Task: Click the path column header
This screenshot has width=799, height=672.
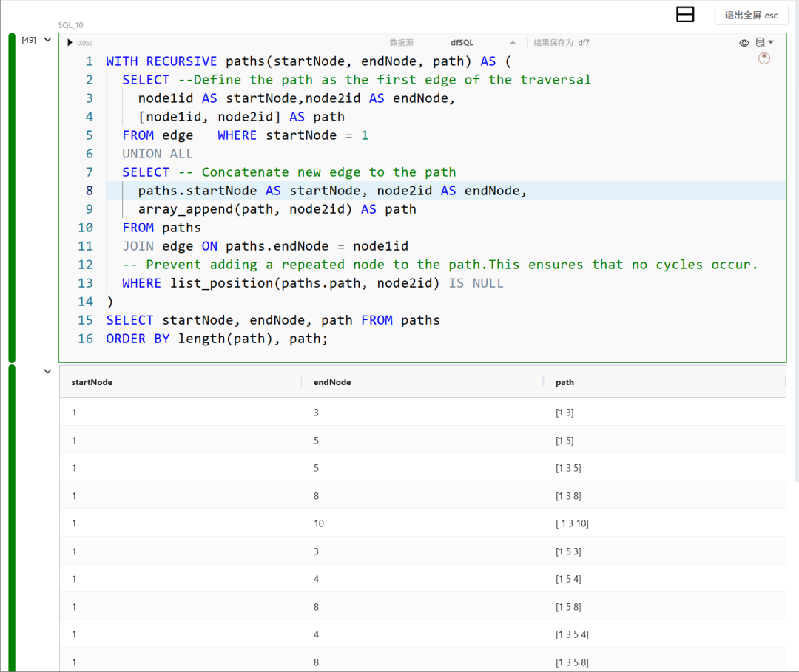Action: pyautogui.click(x=564, y=382)
